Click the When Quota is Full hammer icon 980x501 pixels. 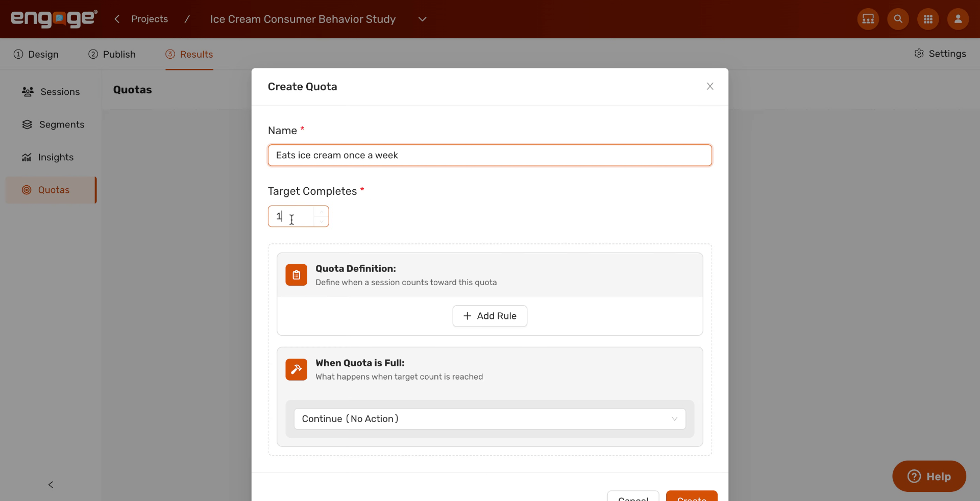click(x=297, y=369)
